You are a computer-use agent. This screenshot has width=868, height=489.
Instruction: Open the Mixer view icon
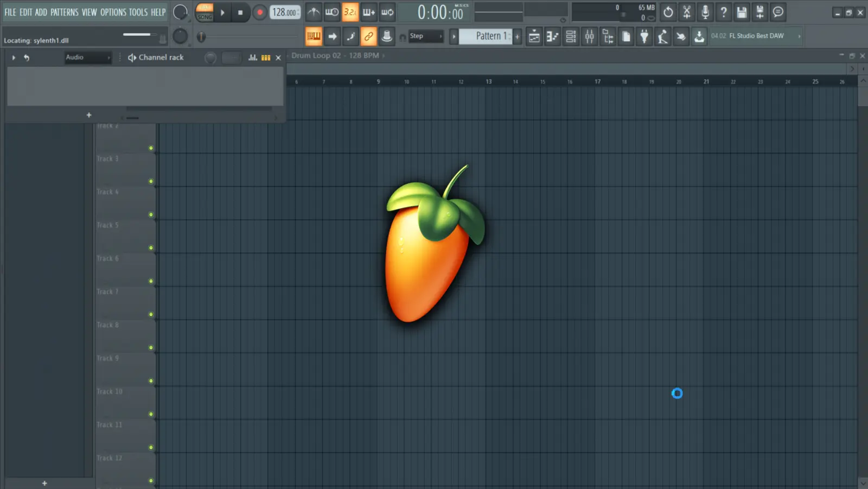click(590, 36)
